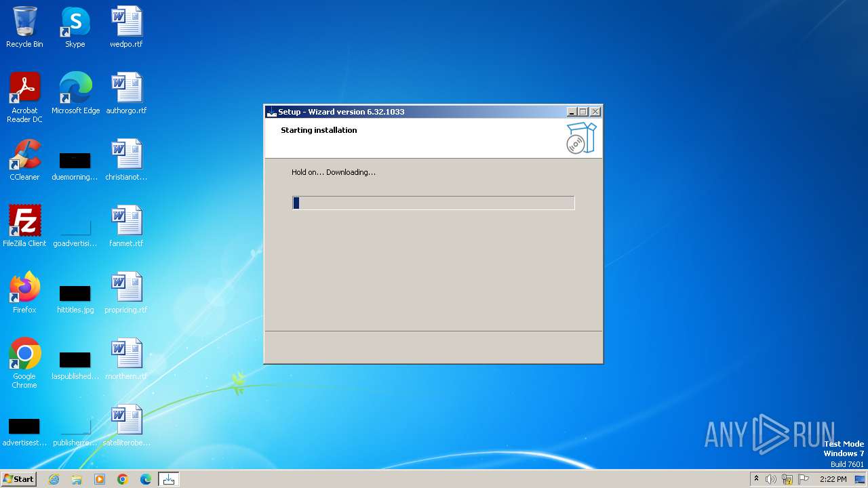Select the authorgo.rtf file icon

126,94
